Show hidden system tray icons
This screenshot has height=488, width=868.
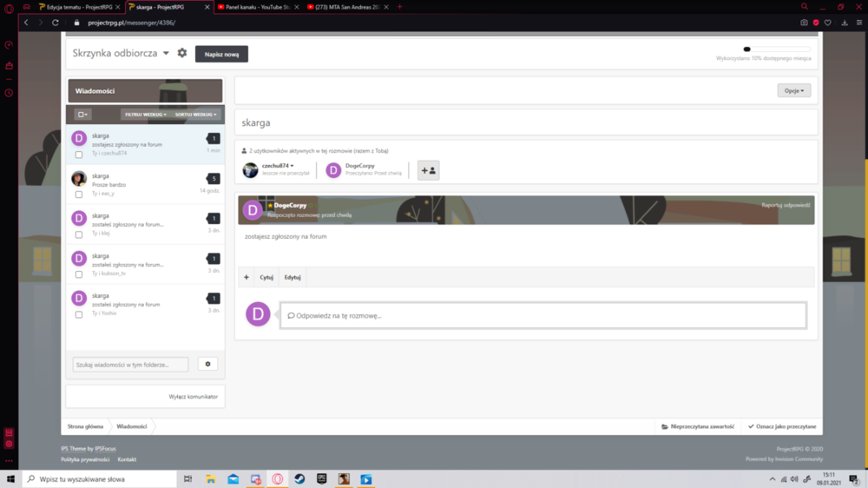(x=773, y=479)
